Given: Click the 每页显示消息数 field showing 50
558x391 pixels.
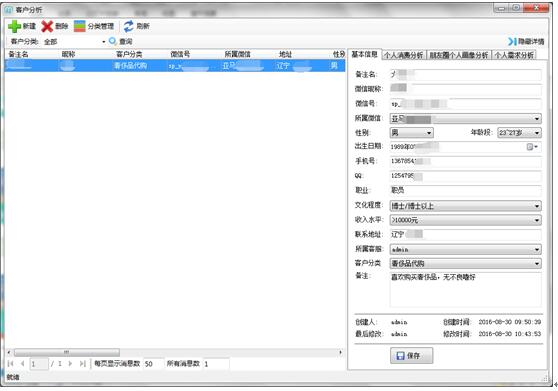Looking at the screenshot, I should 153,364.
